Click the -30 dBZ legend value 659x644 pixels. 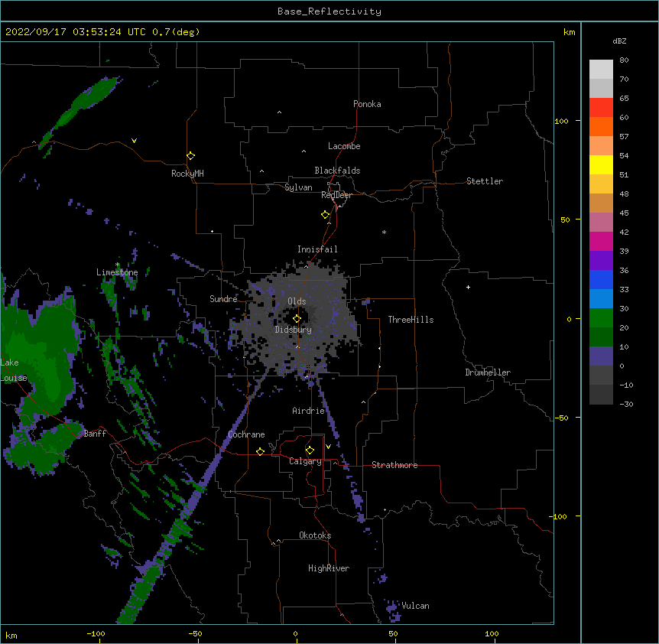tap(626, 404)
